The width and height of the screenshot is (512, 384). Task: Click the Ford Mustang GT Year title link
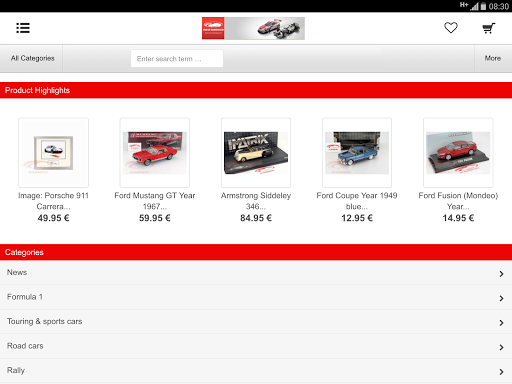click(155, 201)
